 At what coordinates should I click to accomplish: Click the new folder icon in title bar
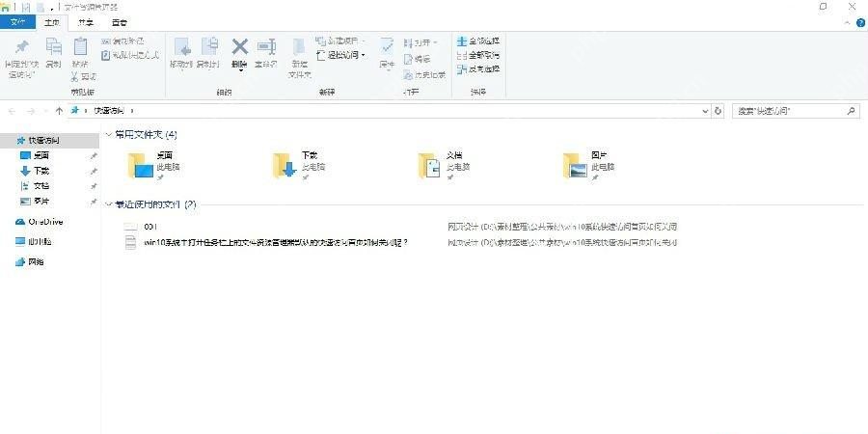pyautogui.click(x=41, y=7)
